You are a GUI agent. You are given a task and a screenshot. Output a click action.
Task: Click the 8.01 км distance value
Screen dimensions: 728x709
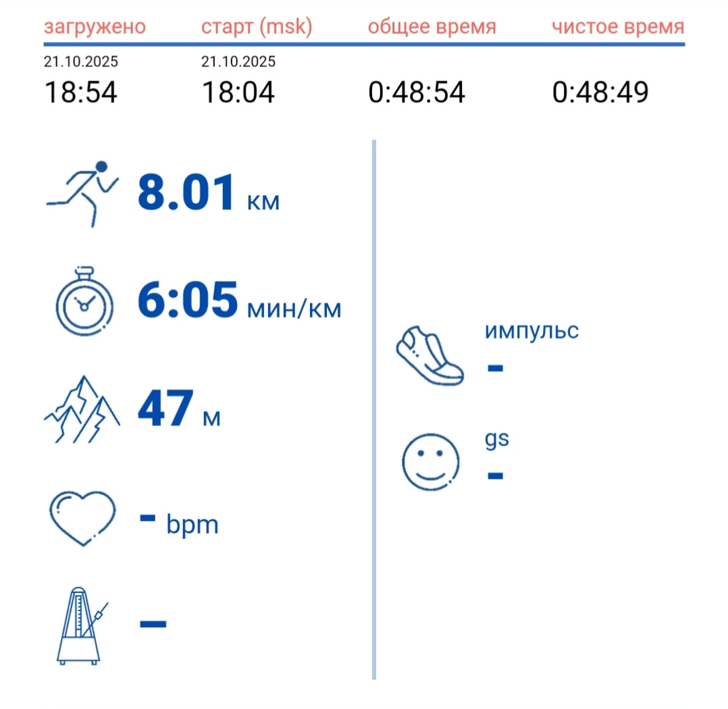coord(209,192)
